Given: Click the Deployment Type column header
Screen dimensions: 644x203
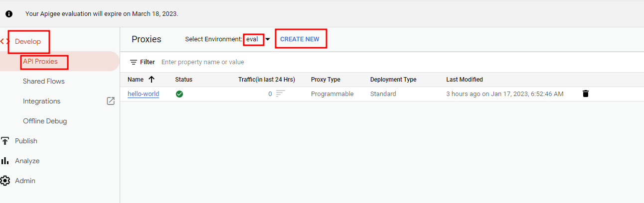Looking at the screenshot, I should pos(393,79).
